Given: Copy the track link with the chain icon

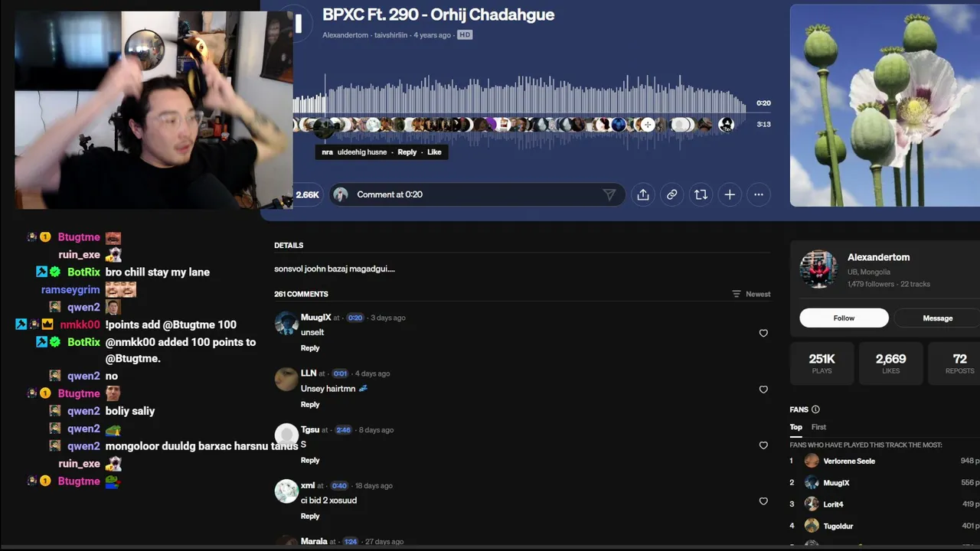Looking at the screenshot, I should pyautogui.click(x=671, y=194).
